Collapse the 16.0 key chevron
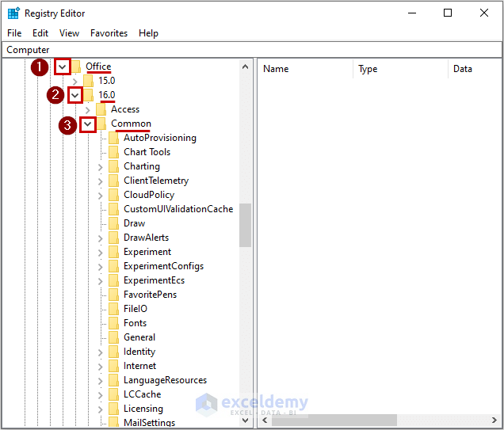The height and width of the screenshot is (430, 504). (x=75, y=95)
